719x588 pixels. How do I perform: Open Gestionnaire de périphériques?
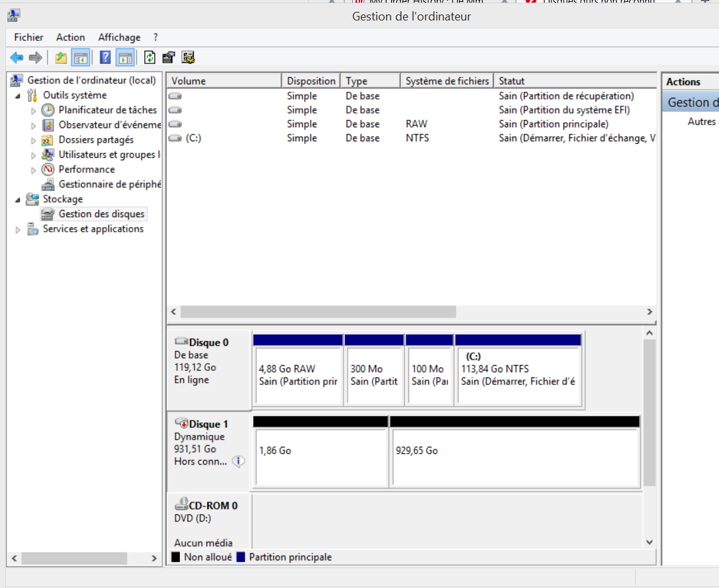pos(109,184)
